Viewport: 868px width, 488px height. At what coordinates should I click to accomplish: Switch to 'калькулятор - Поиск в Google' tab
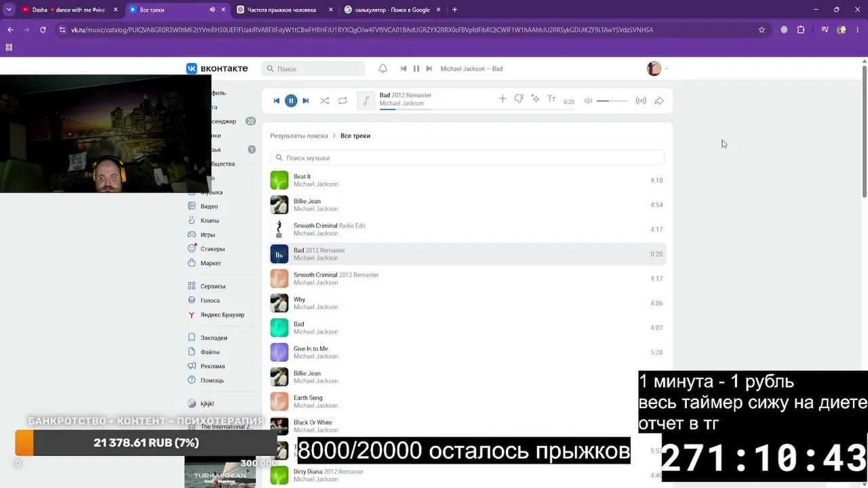pos(393,9)
